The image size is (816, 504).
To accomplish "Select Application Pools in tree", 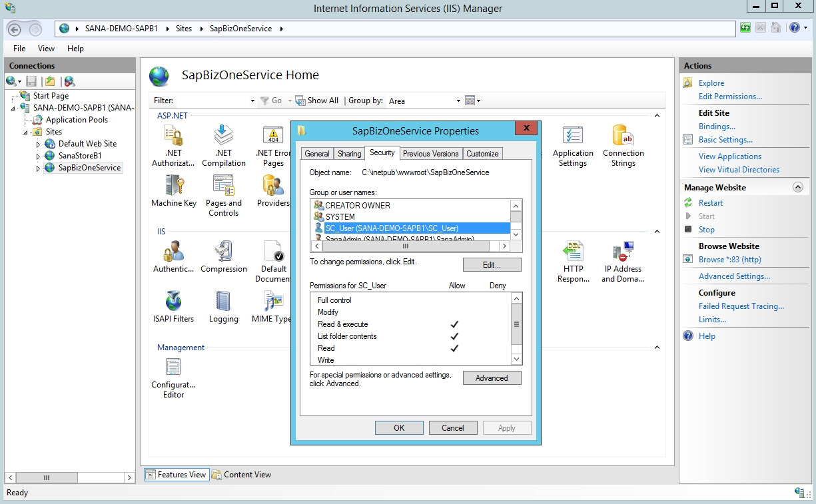I will [x=76, y=120].
